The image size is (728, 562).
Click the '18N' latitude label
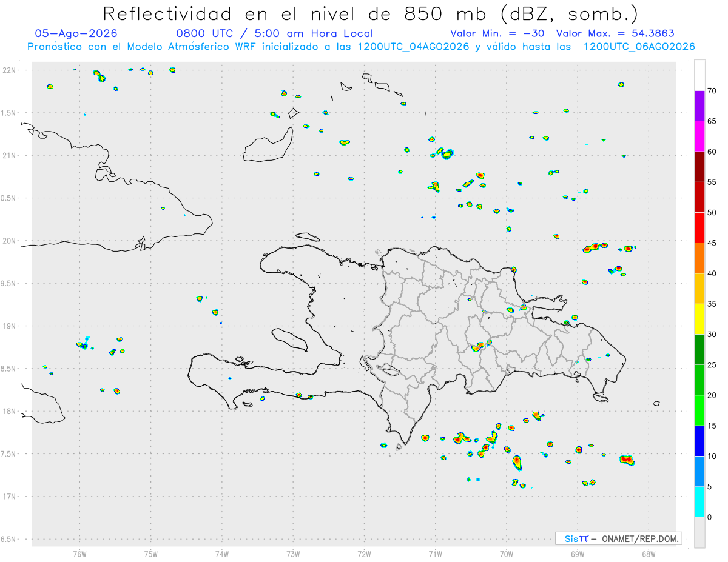click(10, 412)
